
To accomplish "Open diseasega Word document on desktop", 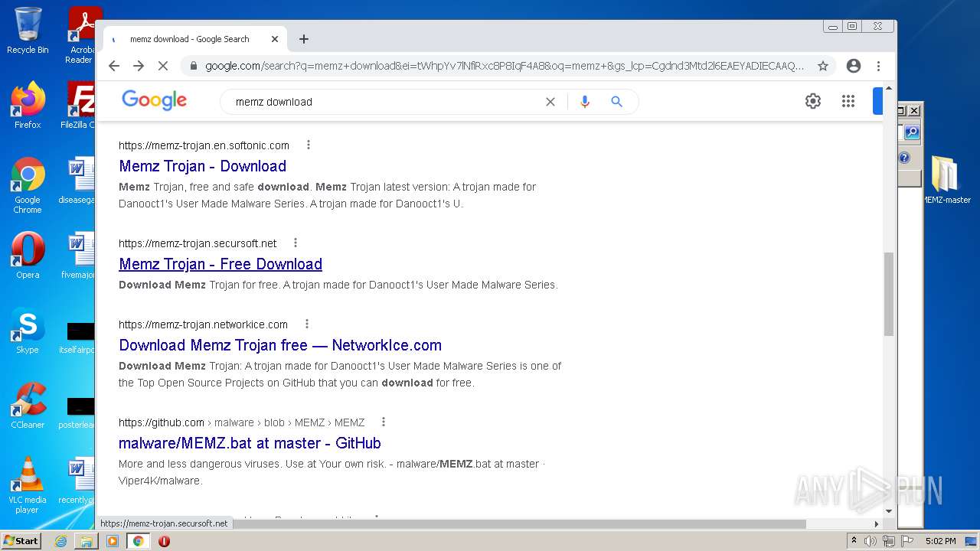I will [x=78, y=181].
